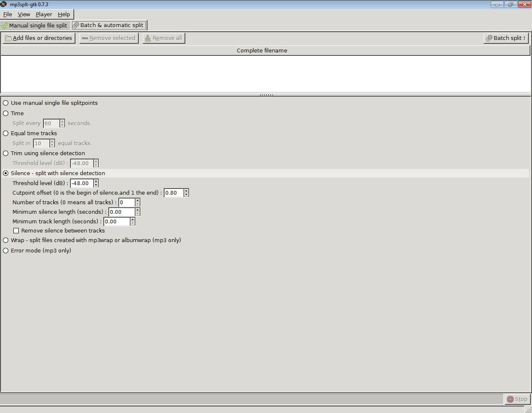The height and width of the screenshot is (413, 532).
Task: Click the Minimum track length input field
Action: tap(117, 221)
